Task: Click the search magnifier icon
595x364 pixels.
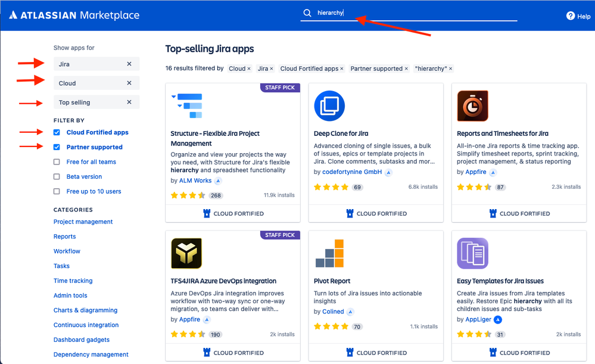Action: pyautogui.click(x=307, y=13)
